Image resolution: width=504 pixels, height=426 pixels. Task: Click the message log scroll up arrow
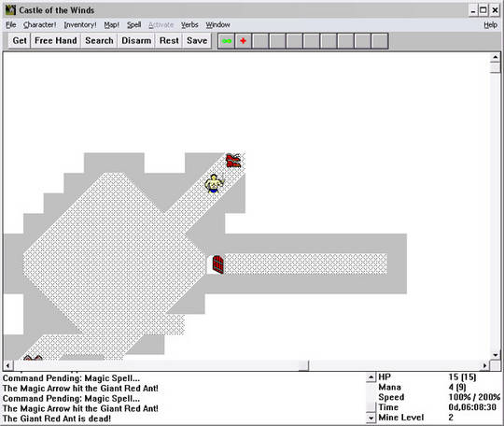click(x=371, y=377)
